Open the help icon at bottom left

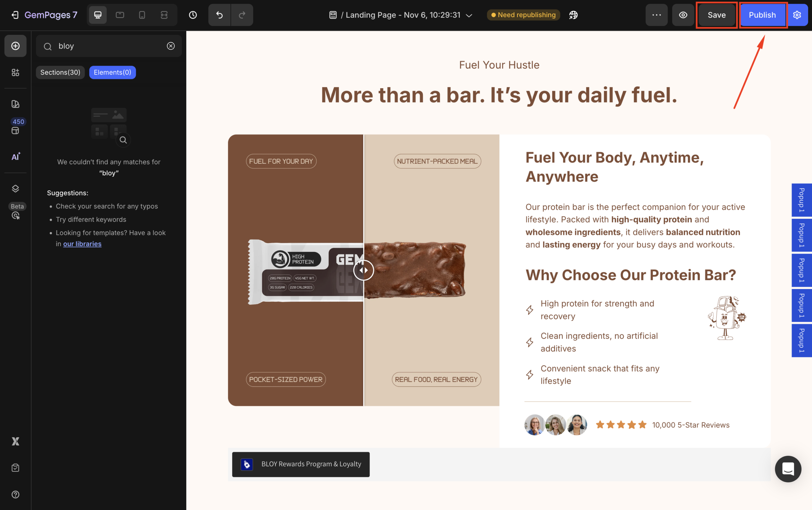pyautogui.click(x=15, y=494)
